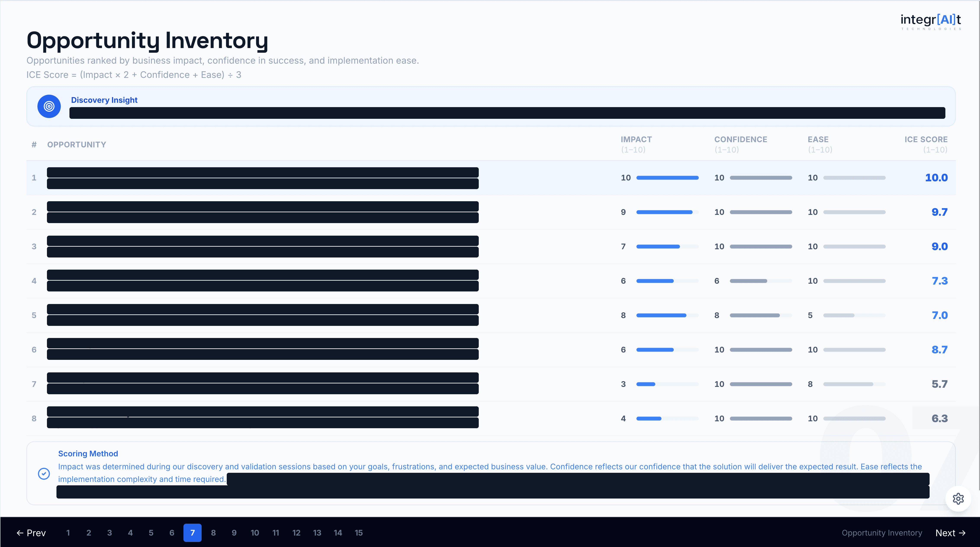Click the ICE score 7.0
980x547 pixels.
click(939, 315)
